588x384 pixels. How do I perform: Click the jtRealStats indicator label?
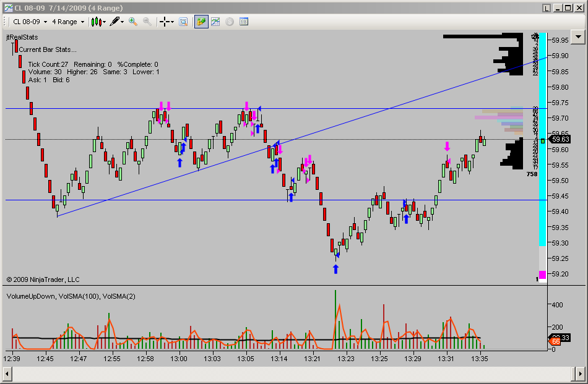pyautogui.click(x=22, y=37)
